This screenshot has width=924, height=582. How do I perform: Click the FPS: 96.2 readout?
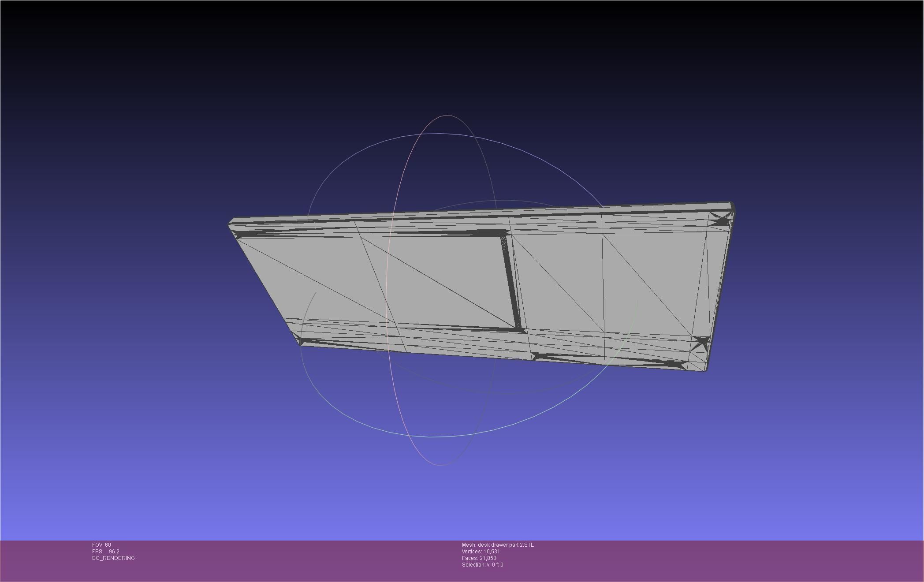point(106,552)
